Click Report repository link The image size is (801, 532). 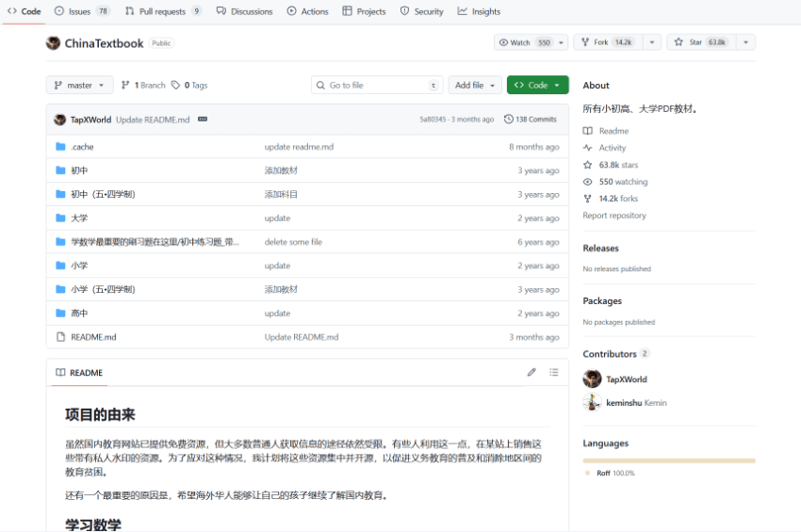pyautogui.click(x=614, y=216)
